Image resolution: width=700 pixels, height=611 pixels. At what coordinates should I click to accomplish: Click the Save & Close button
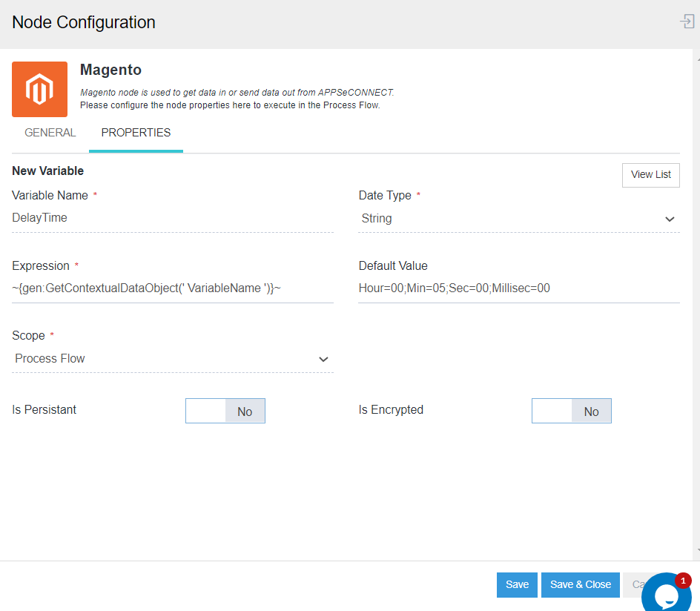tap(580, 584)
